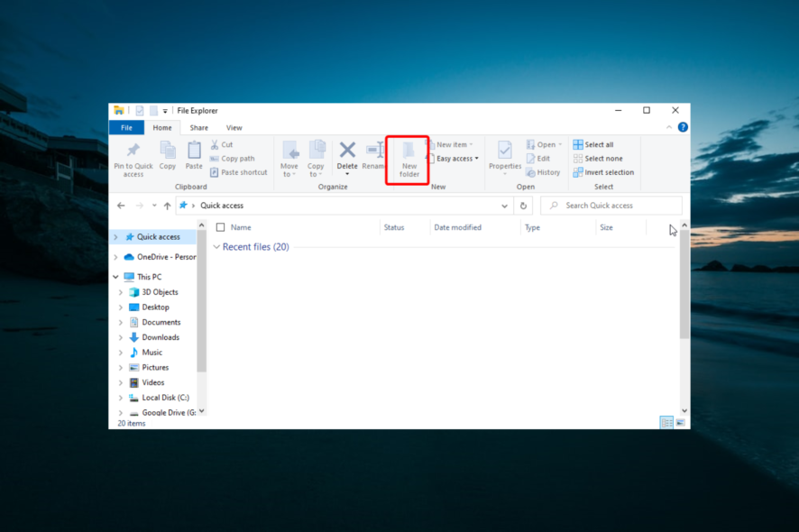
Task: Click the Properties quick access toolbar icon
Action: click(140, 111)
